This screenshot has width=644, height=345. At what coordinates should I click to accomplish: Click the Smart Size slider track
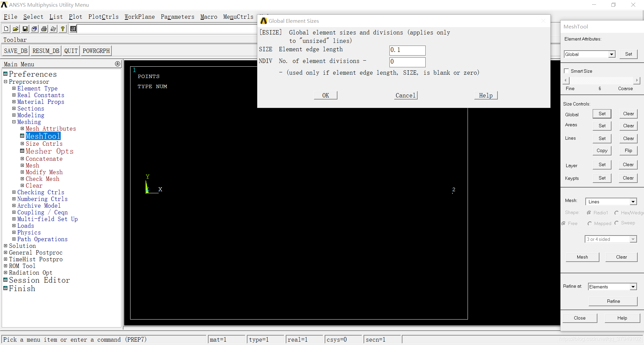tap(601, 80)
